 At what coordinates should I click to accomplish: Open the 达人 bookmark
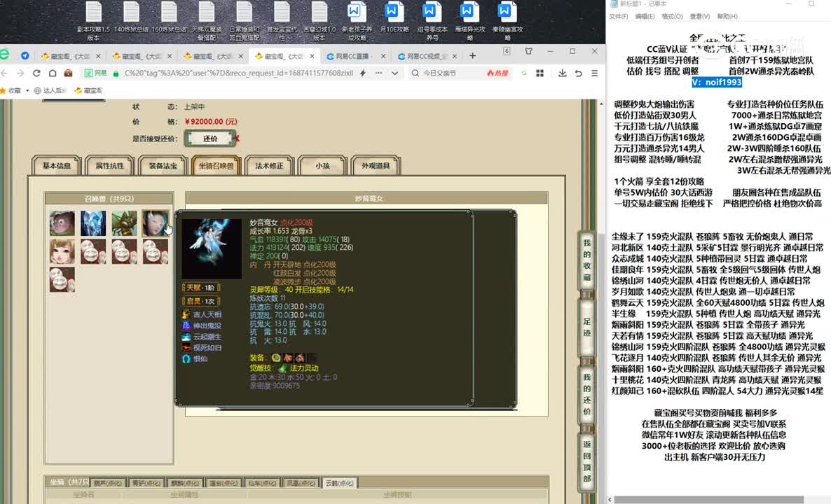click(x=50, y=90)
